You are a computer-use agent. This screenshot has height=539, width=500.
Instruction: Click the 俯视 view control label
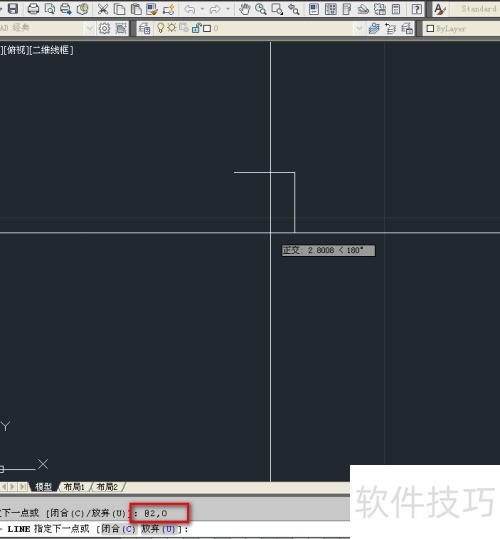pos(16,50)
